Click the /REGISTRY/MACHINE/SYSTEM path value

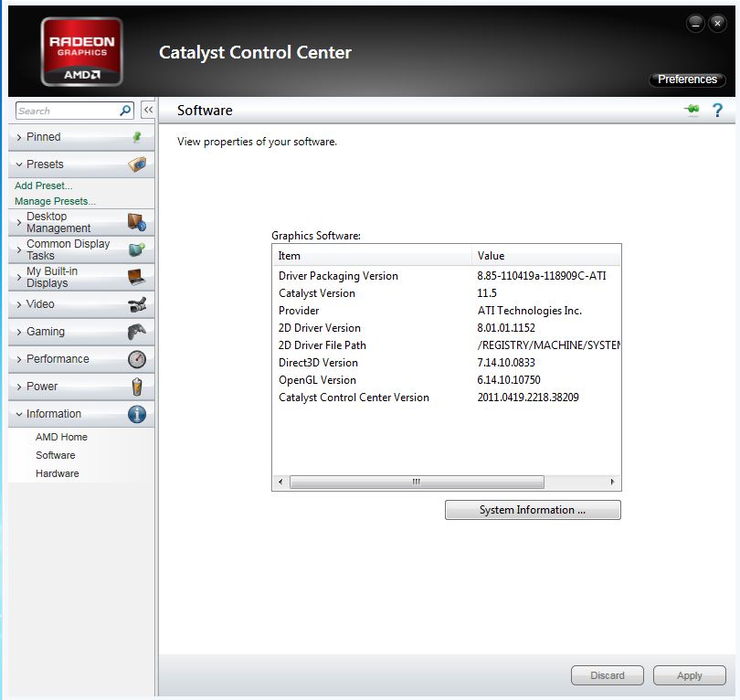548,345
